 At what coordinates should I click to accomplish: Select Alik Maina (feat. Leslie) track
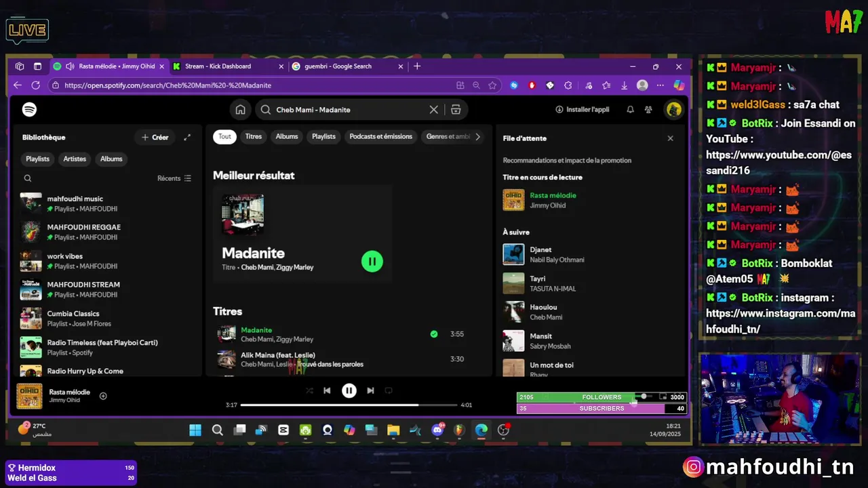[278, 355]
